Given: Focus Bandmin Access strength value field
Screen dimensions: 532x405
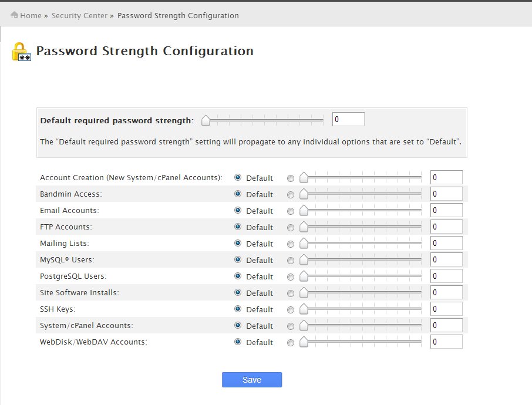Looking at the screenshot, I should click(446, 194).
